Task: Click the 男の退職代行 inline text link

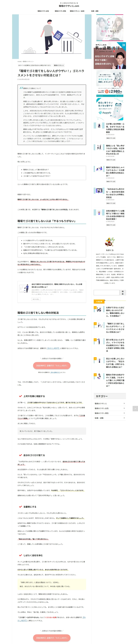Action: tap(55, 372)
